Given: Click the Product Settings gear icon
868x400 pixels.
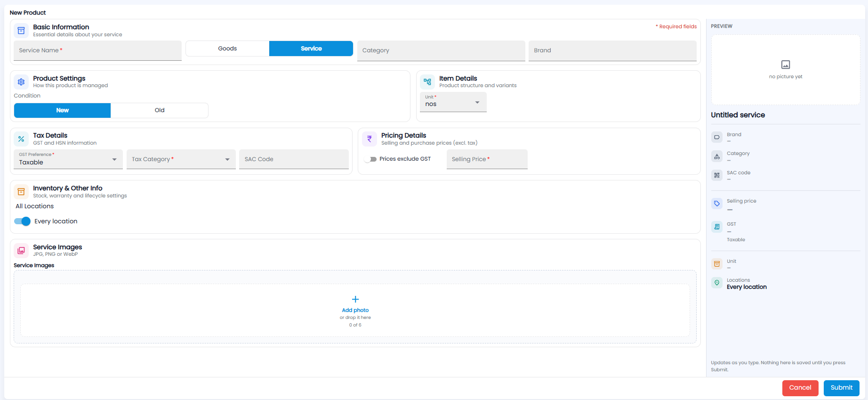Looking at the screenshot, I should pyautogui.click(x=21, y=82).
